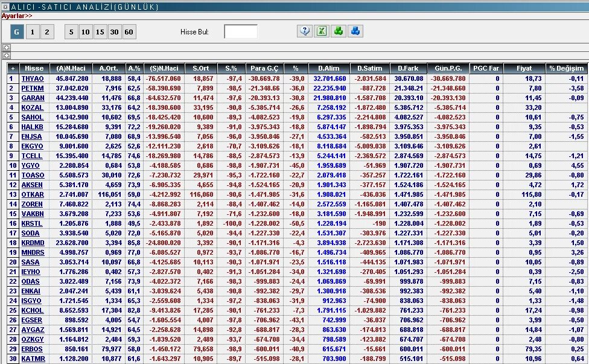The width and height of the screenshot is (589, 364).
Task: Click the 45.847.280 value in THYAO row
Action: coord(72,78)
